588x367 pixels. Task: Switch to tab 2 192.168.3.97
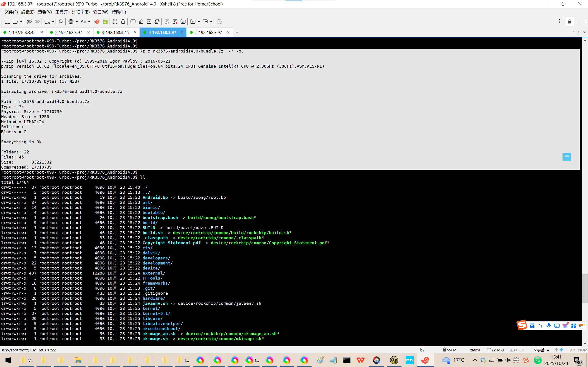click(x=69, y=32)
